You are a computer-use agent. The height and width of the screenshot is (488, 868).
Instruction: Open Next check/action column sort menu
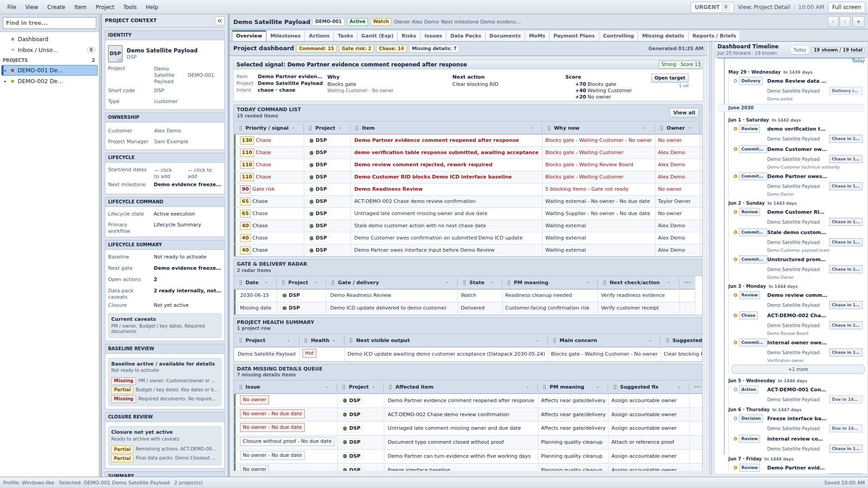pyautogui.click(x=669, y=283)
